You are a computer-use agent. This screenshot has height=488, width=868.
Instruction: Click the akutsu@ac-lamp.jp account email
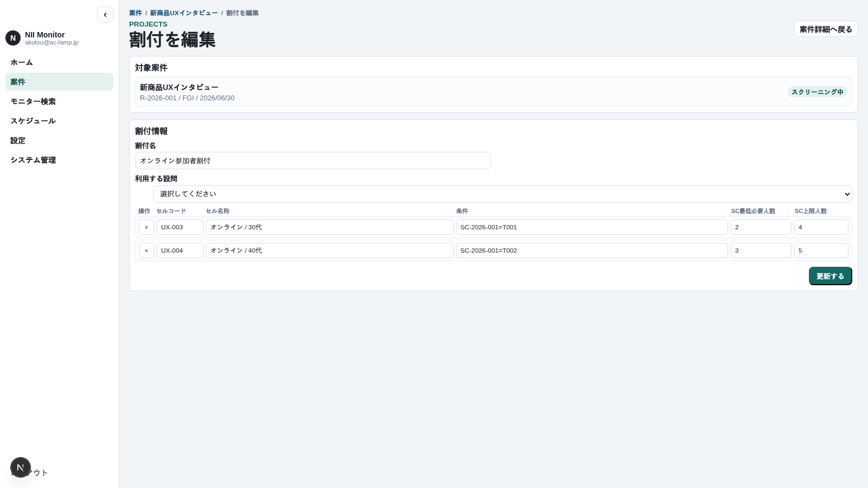(x=52, y=42)
